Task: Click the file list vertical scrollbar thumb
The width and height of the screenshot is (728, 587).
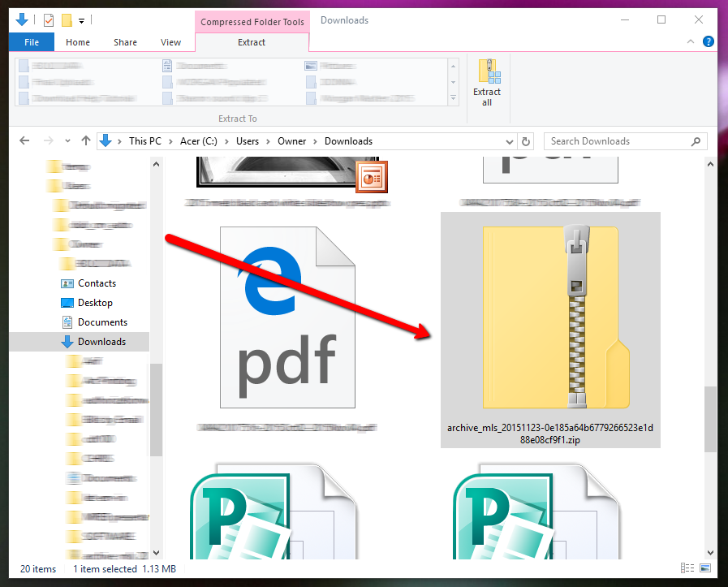Action: pos(710,418)
